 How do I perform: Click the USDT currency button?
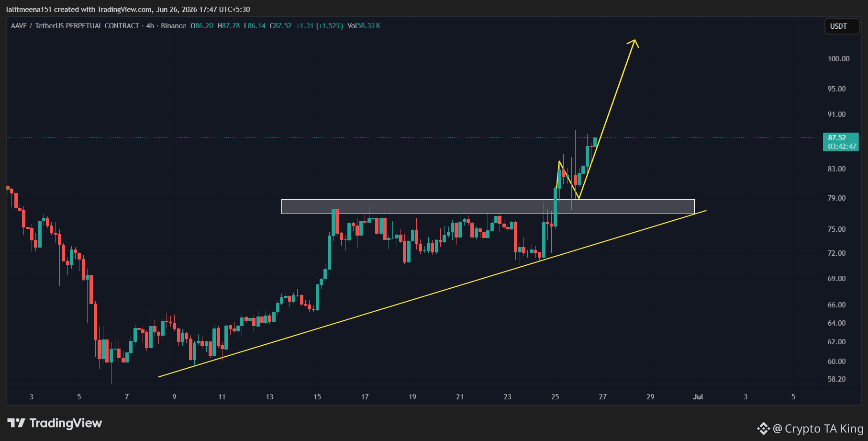841,26
